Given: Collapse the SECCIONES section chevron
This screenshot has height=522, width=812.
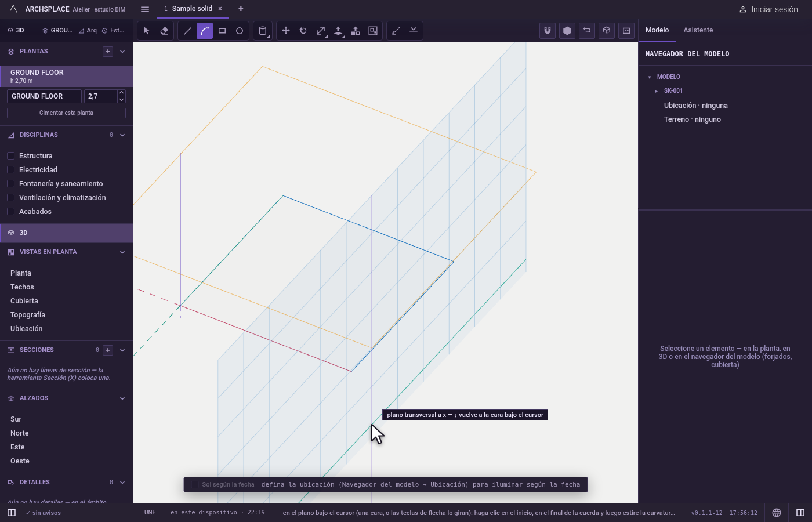Looking at the screenshot, I should [122, 350].
